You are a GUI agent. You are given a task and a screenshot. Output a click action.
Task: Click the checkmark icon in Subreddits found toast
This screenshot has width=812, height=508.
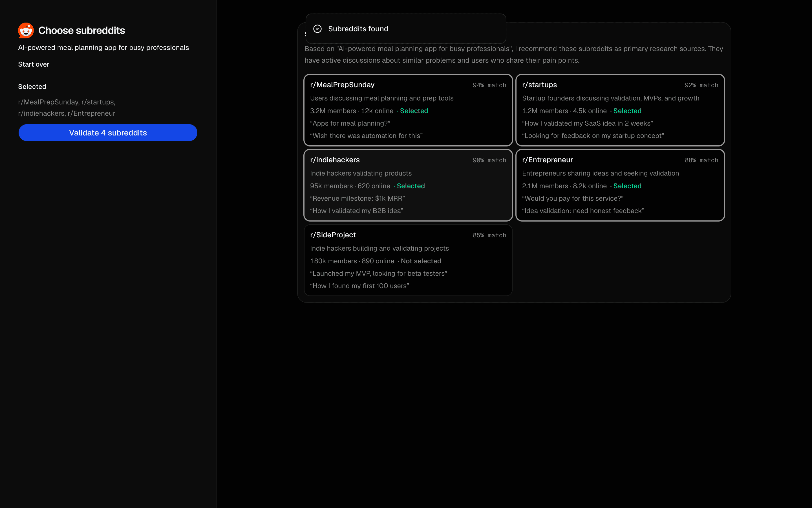[317, 29]
